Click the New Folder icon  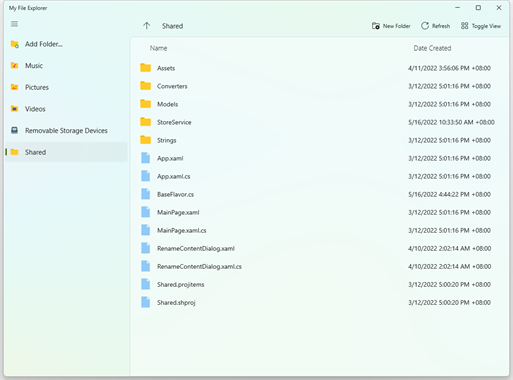point(376,26)
